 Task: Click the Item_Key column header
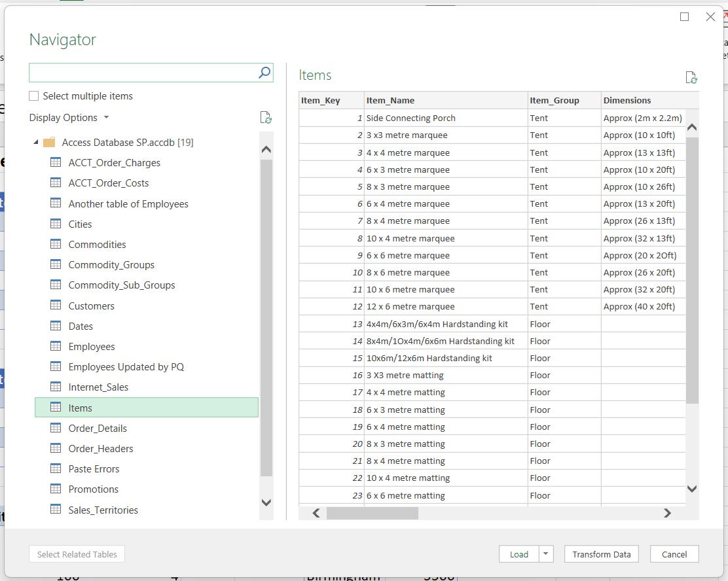pos(331,100)
